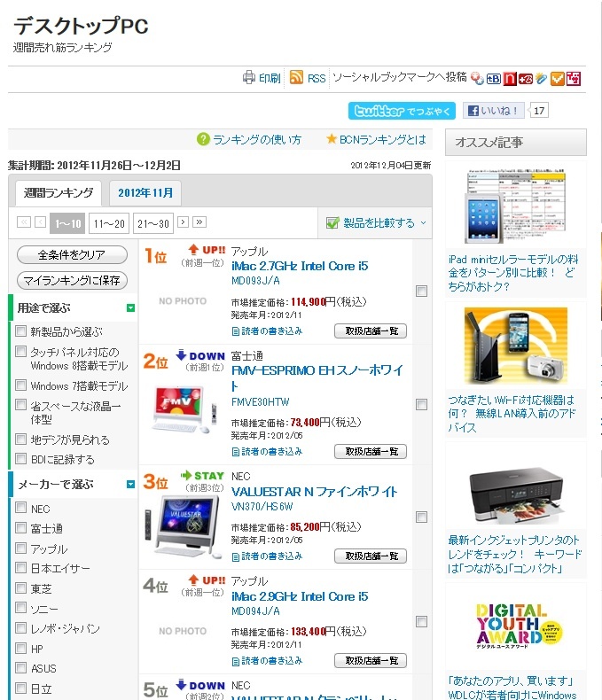The image size is (602, 700).
Task: Click the printer icon next to 印刷
Action: pyautogui.click(x=249, y=78)
